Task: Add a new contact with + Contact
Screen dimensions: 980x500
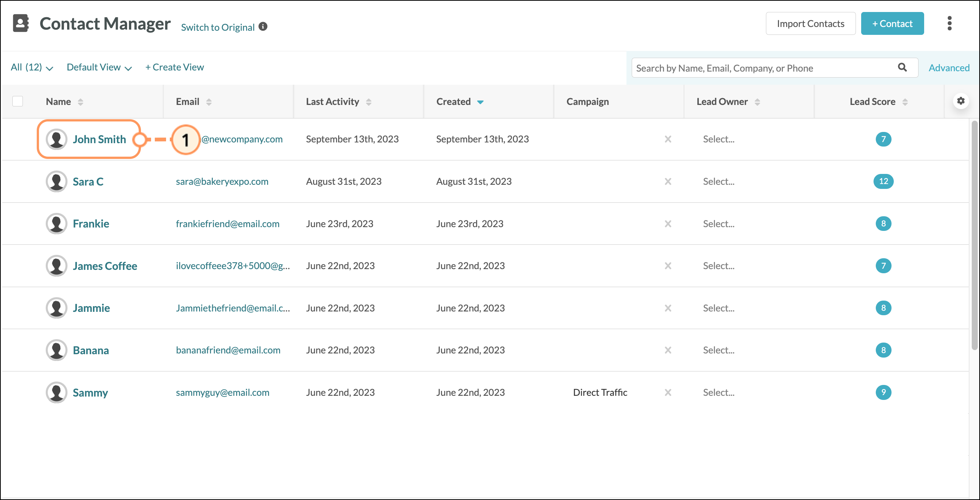Action: tap(892, 24)
